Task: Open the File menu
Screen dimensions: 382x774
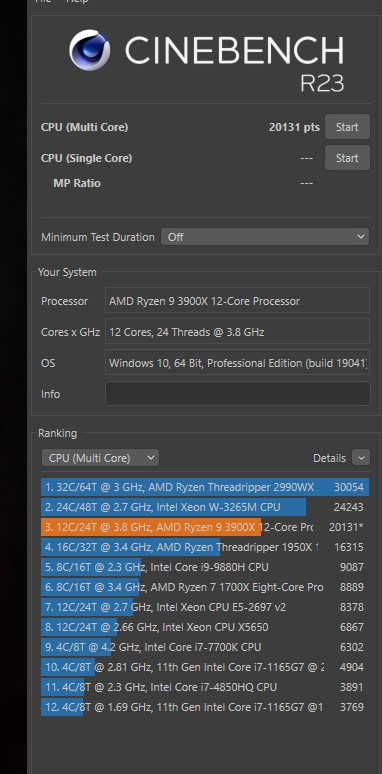Action: click(x=43, y=1)
